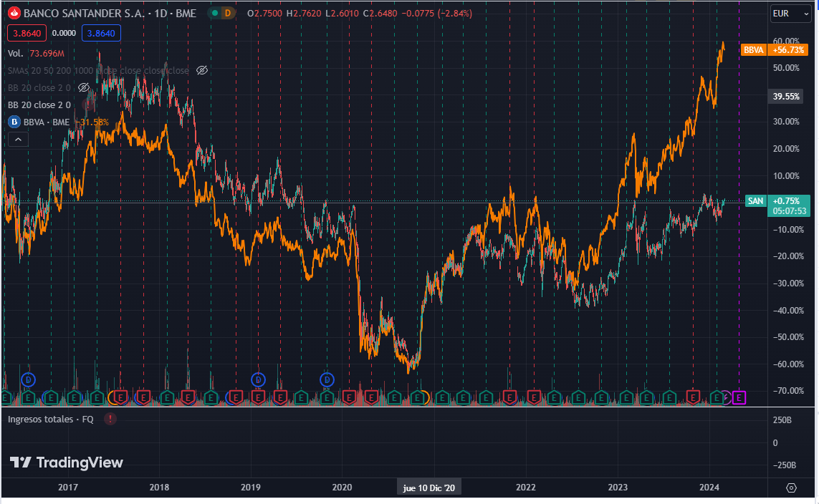Screen dimensions: 819x504
Task: Click the 30.00% price axis label
Action: [786, 122]
